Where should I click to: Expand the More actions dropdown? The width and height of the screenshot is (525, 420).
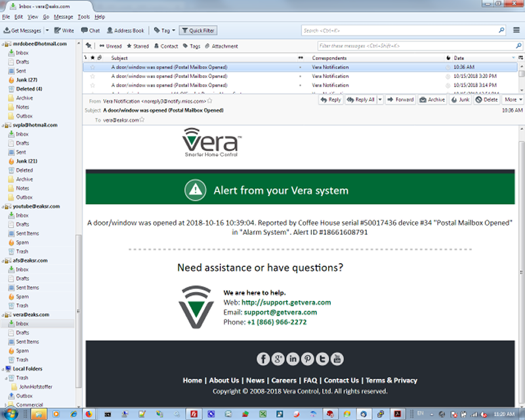tap(512, 100)
